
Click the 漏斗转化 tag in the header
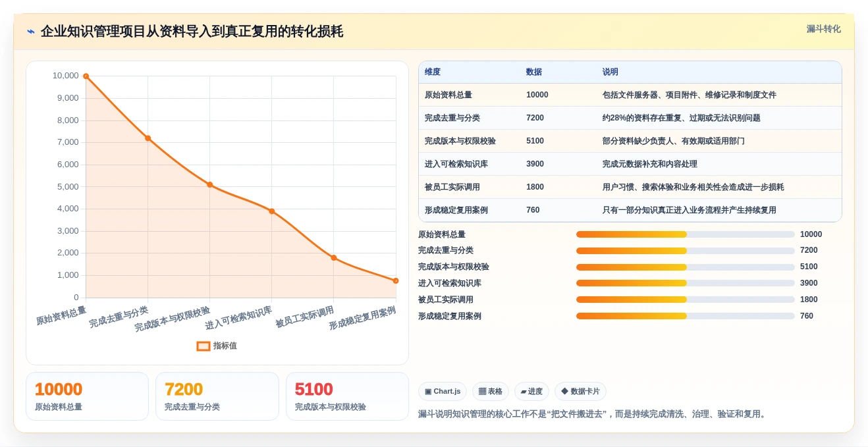point(823,29)
